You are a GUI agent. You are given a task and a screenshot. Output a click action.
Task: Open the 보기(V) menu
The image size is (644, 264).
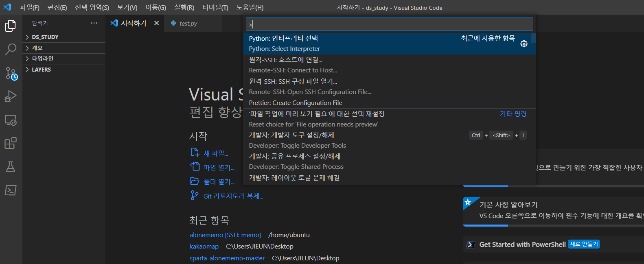(127, 8)
